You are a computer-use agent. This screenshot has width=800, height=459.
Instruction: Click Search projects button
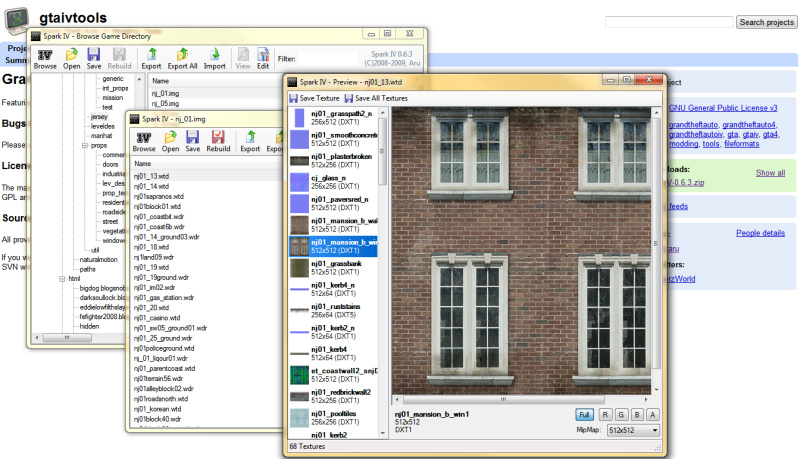pyautogui.click(x=766, y=22)
